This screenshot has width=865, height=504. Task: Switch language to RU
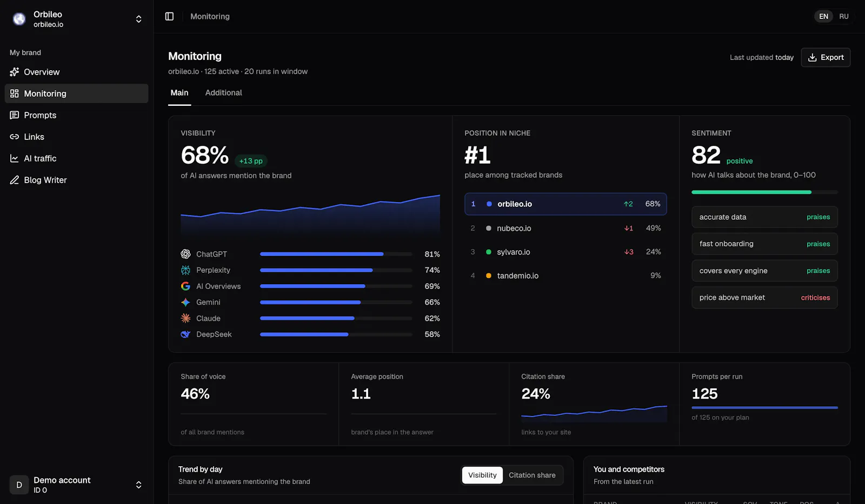pos(844,16)
